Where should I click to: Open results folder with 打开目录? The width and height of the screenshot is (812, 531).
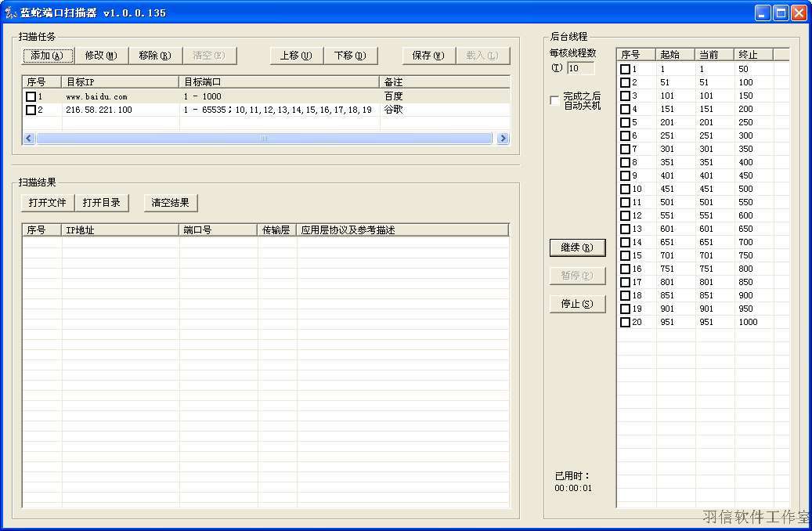pos(102,202)
